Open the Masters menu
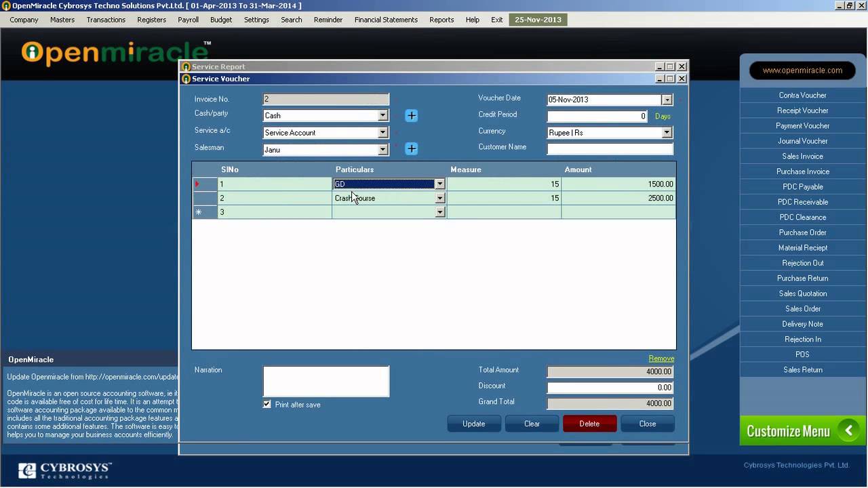 coord(62,20)
